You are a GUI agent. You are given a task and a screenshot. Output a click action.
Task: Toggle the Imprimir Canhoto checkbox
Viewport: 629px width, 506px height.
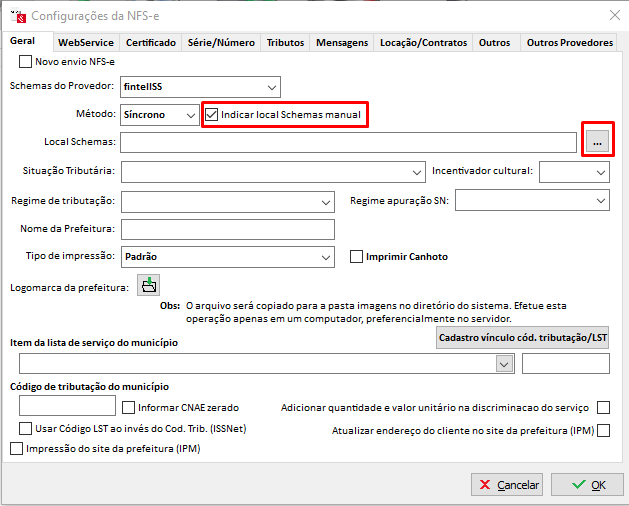(356, 257)
